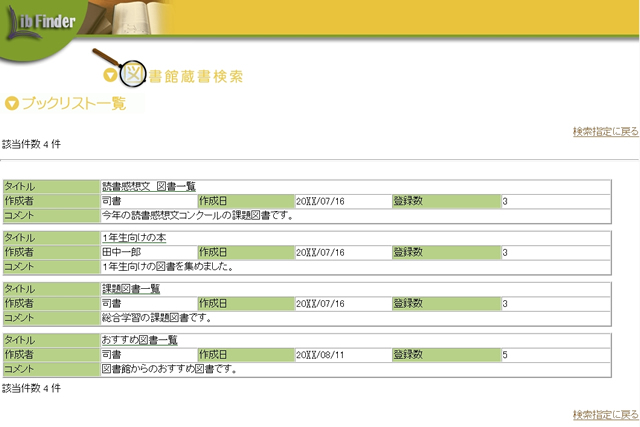Click comment 図書館からのおすすめ図書です。
Image resolution: width=640 pixels, height=427 pixels.
click(169, 368)
